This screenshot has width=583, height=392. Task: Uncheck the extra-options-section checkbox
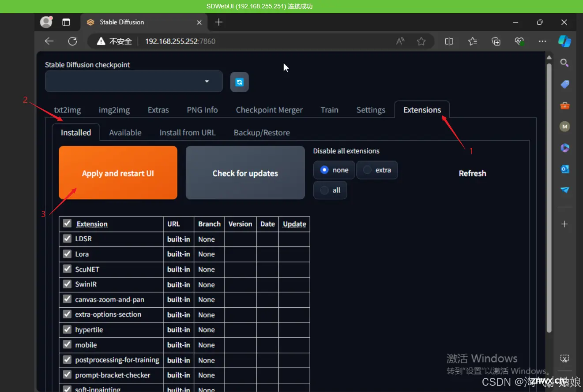coord(67,314)
